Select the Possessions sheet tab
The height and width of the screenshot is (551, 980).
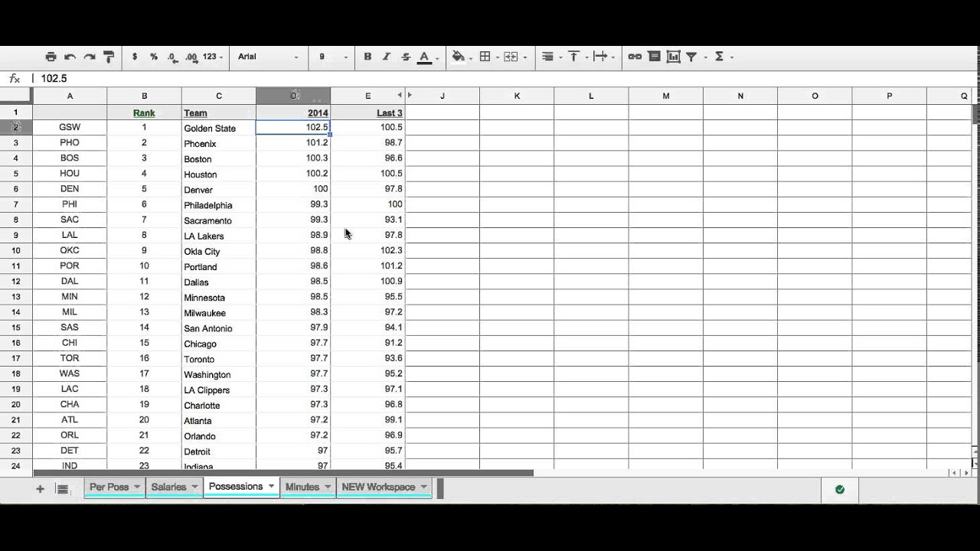(x=236, y=487)
